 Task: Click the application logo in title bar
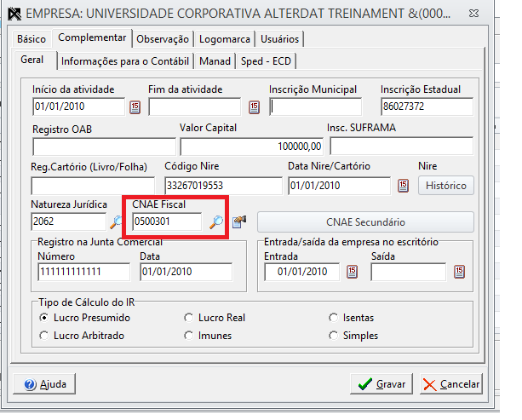[14, 14]
